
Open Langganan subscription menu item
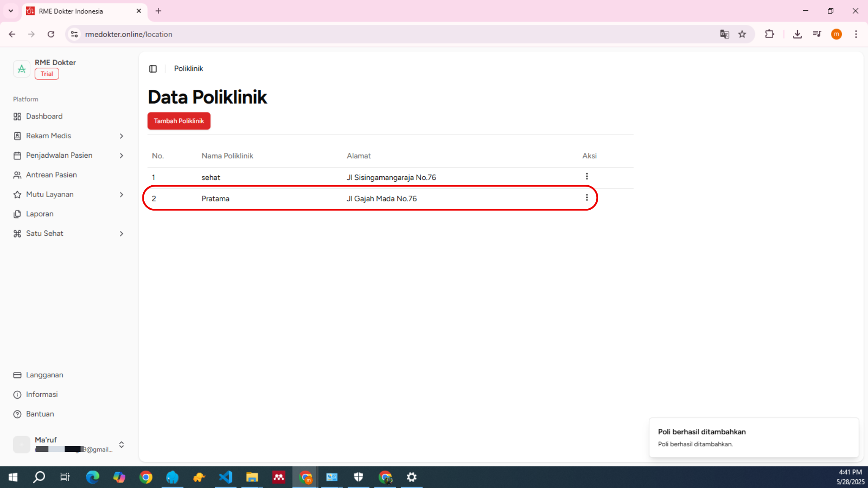(x=44, y=375)
